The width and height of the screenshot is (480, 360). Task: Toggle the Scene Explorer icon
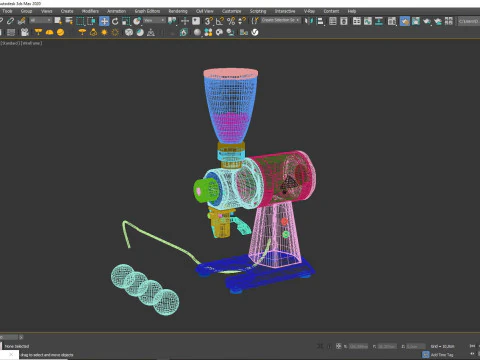click(x=333, y=21)
